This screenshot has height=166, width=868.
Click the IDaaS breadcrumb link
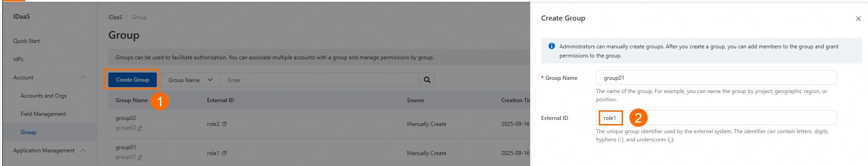coord(115,17)
